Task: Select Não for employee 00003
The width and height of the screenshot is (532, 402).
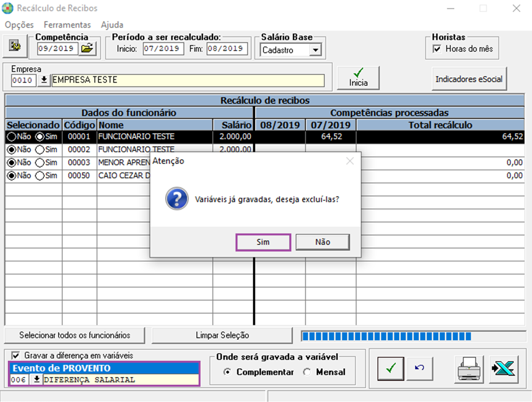Action: click(11, 163)
